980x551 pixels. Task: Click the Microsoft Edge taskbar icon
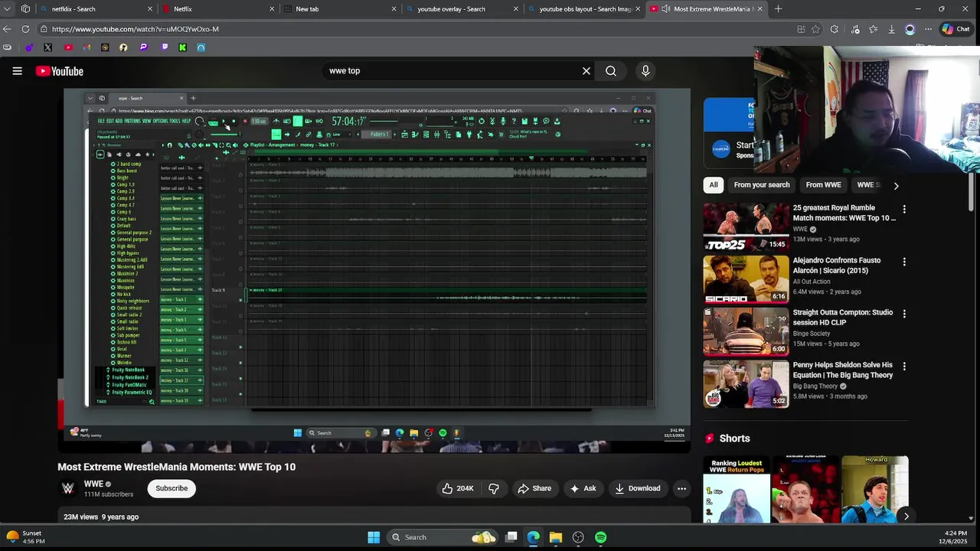[x=534, y=537]
